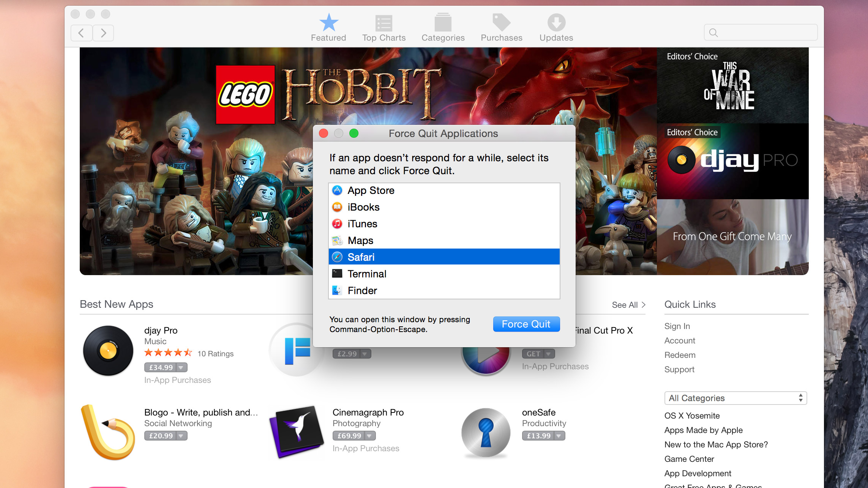This screenshot has width=868, height=488.
Task: Expand the All Categories dropdown
Action: pos(734,397)
